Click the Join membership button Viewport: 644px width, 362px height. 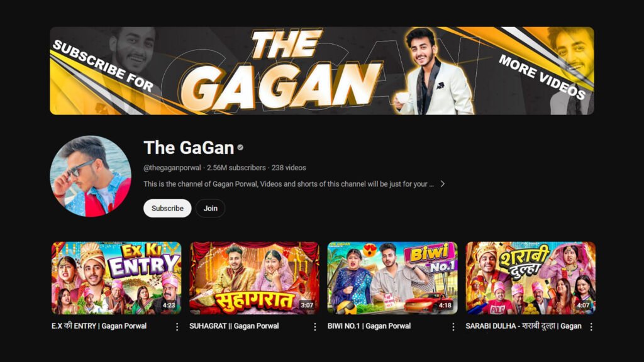point(210,208)
